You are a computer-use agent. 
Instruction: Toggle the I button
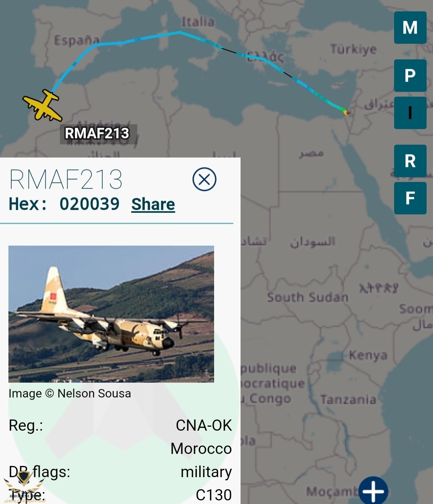tap(410, 113)
